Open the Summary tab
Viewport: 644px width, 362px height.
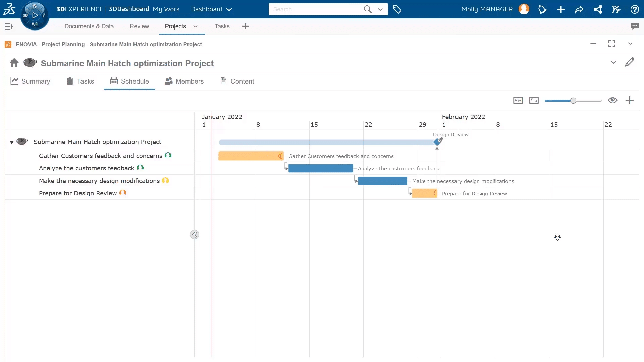(30, 81)
